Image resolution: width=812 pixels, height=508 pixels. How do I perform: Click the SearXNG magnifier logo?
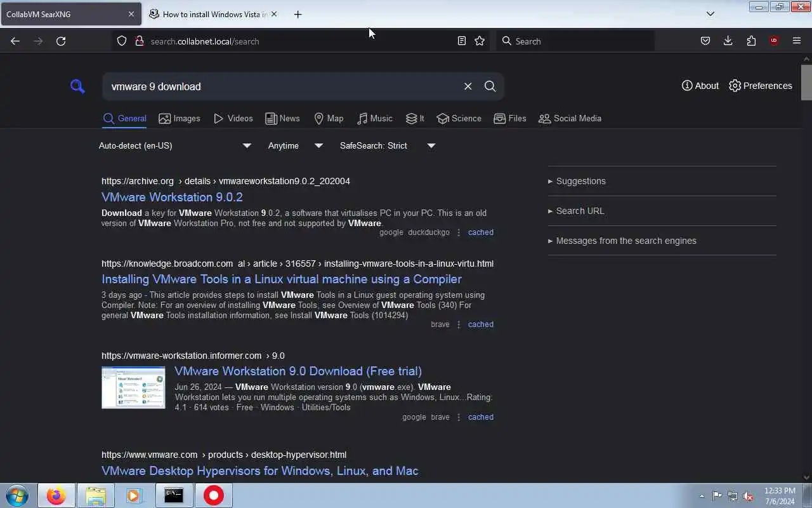coord(77,86)
